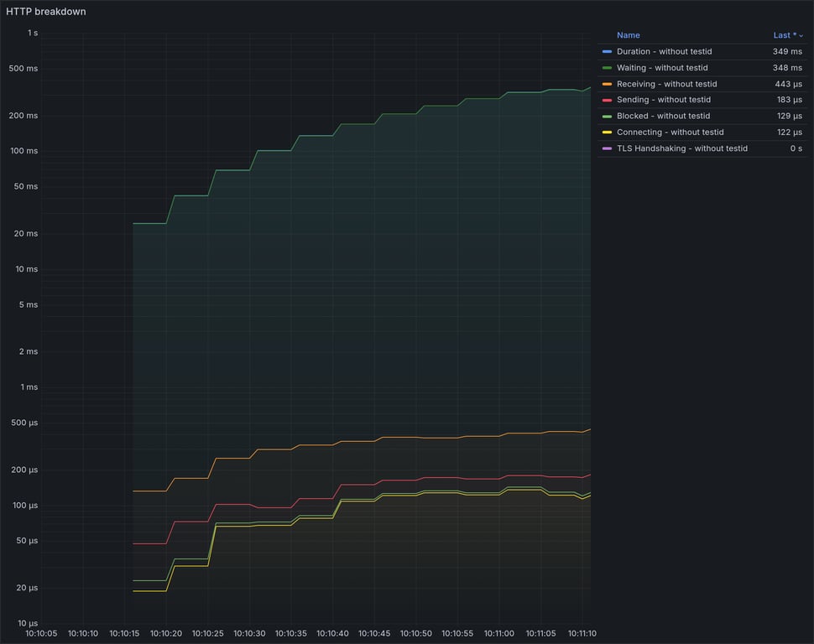Click the 5 ms y-axis label

29,304
